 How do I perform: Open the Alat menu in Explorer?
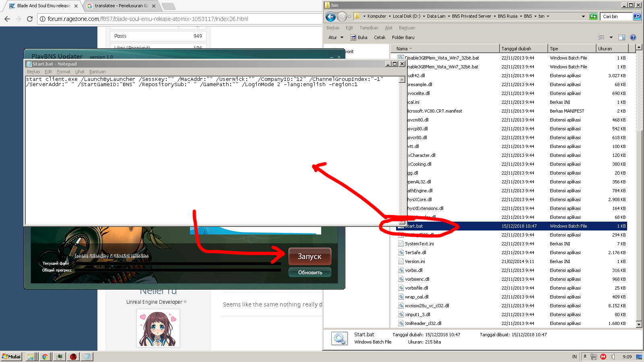pyautogui.click(x=388, y=28)
